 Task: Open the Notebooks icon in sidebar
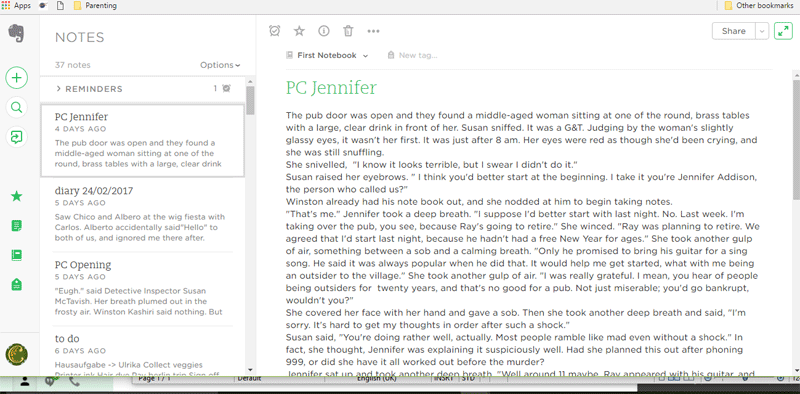coord(16,255)
